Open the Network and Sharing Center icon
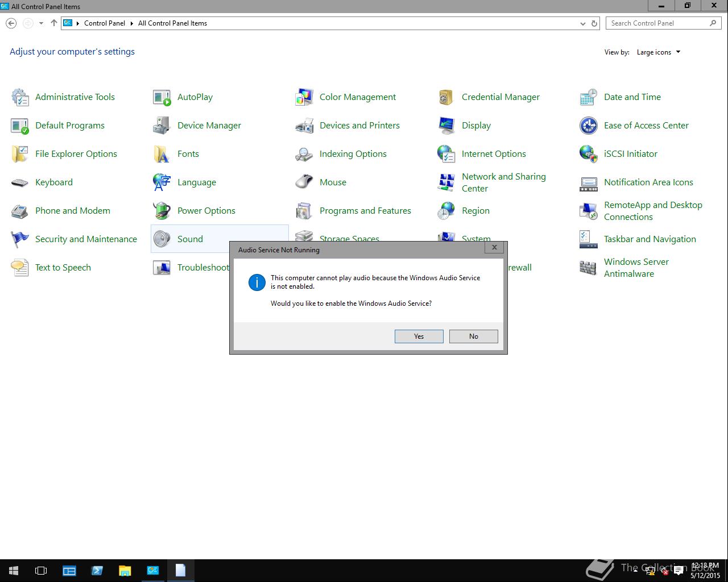The height and width of the screenshot is (582, 728). pos(446,182)
